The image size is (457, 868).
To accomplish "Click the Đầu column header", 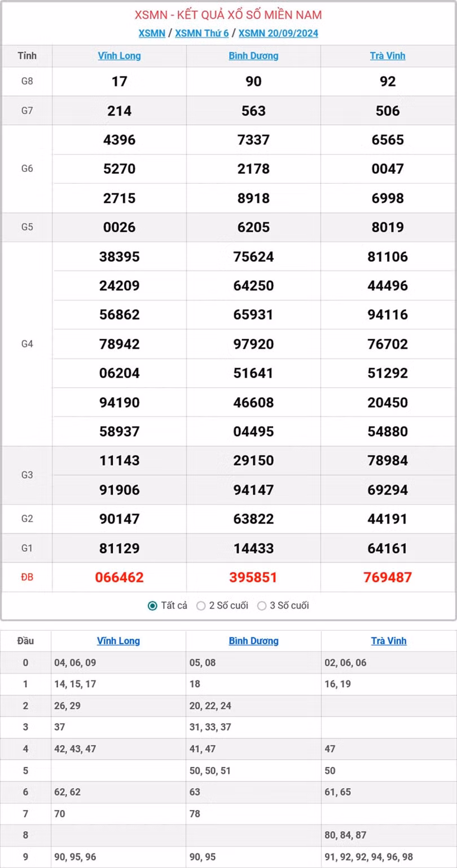I will [x=25, y=641].
